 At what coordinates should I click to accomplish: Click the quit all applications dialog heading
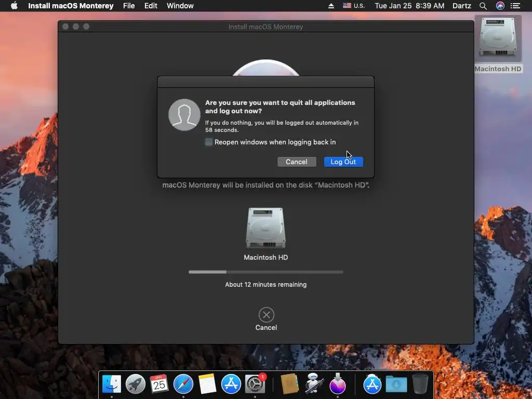(x=280, y=107)
